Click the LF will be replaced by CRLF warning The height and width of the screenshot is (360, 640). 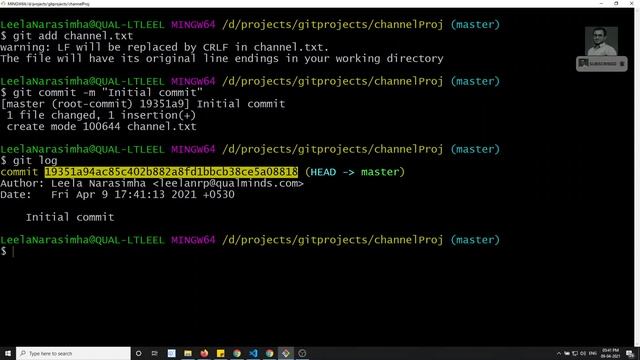coord(164,47)
